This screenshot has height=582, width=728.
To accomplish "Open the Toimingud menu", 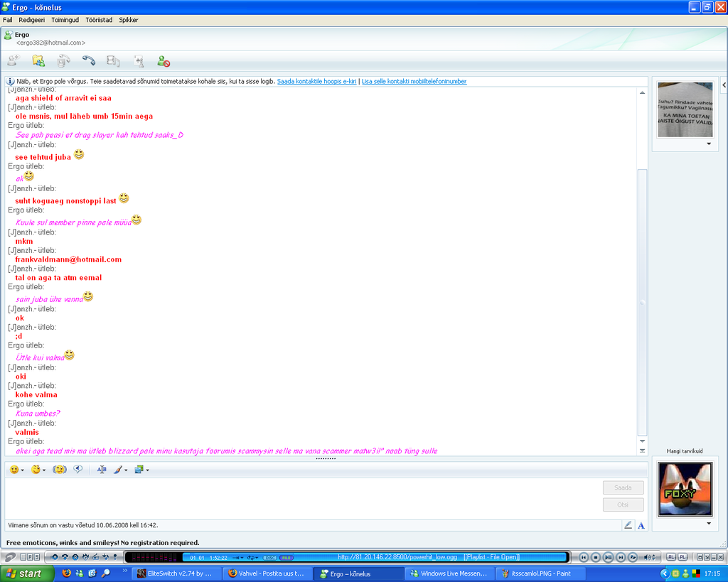I will pyautogui.click(x=65, y=19).
